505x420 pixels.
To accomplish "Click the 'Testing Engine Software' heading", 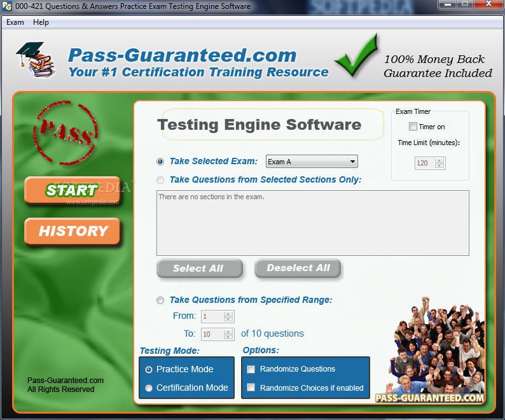I will pyautogui.click(x=259, y=125).
